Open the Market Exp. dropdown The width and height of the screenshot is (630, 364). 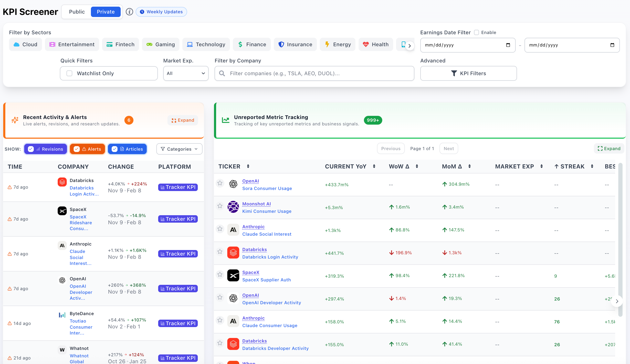pos(186,73)
